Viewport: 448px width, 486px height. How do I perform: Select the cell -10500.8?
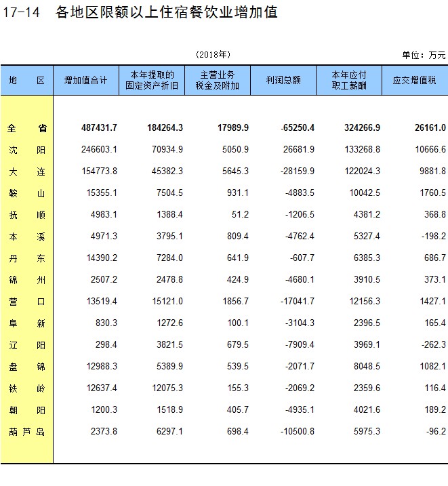[x=298, y=432]
